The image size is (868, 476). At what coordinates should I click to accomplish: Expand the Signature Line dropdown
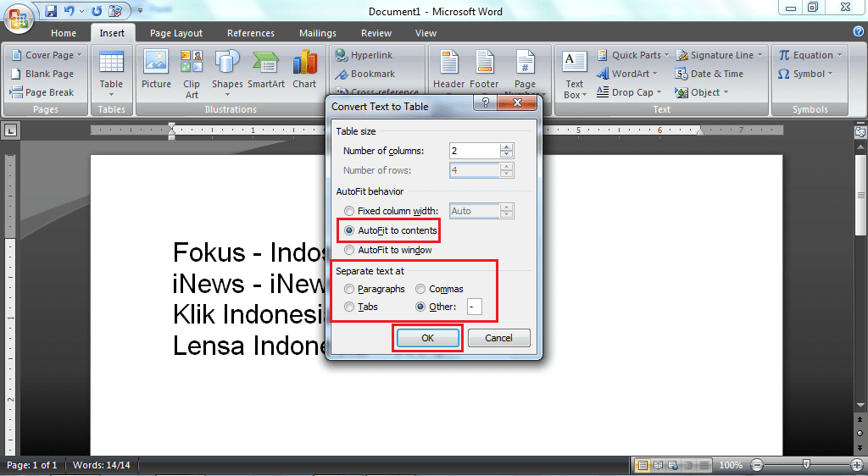point(760,55)
